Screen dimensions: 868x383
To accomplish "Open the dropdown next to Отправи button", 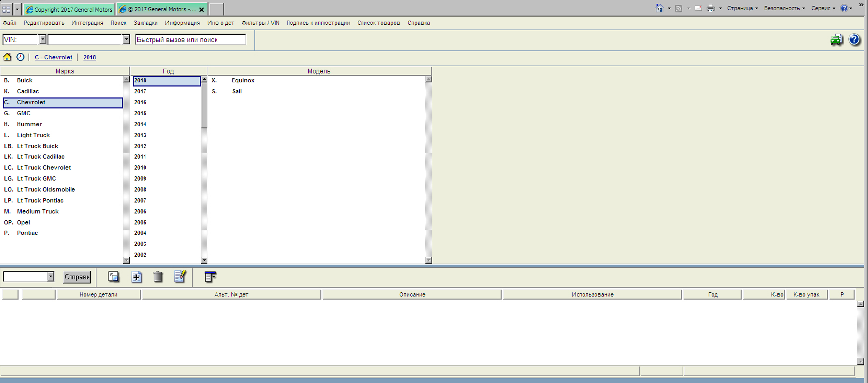I will (x=50, y=277).
